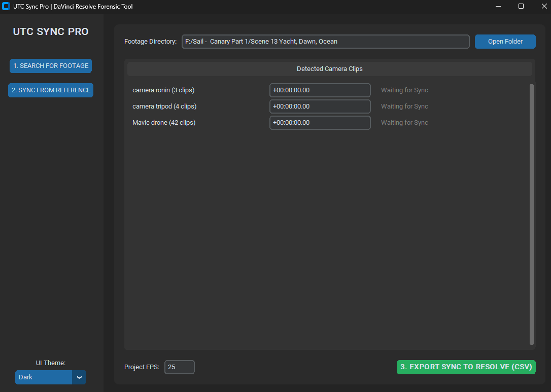
Task: Start Sync From Reference
Action: [x=51, y=90]
